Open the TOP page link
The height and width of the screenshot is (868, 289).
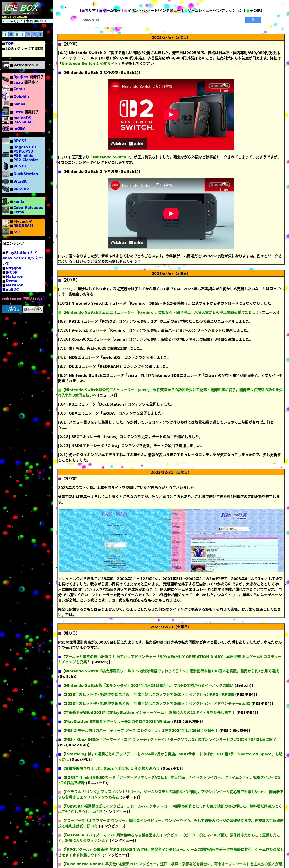coord(9,43)
